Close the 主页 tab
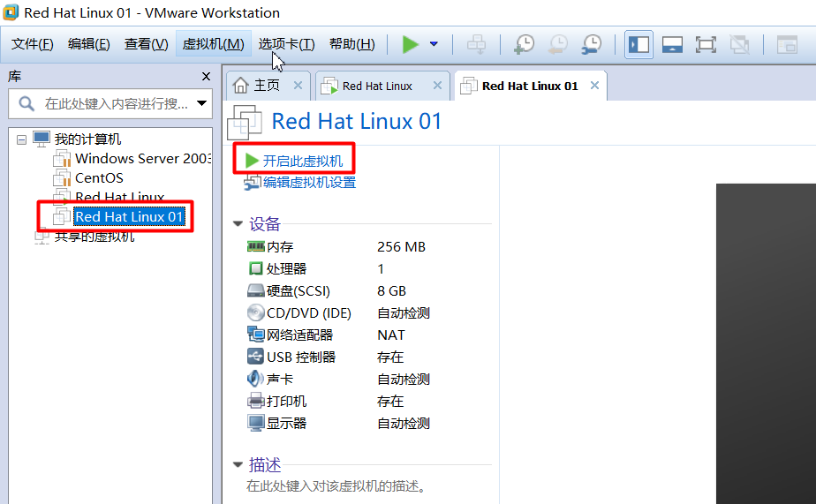Image resolution: width=816 pixels, height=504 pixels. point(298,86)
